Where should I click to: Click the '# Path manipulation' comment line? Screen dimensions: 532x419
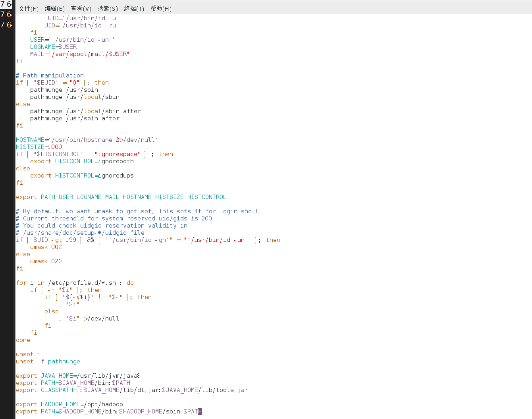pyautogui.click(x=50, y=75)
